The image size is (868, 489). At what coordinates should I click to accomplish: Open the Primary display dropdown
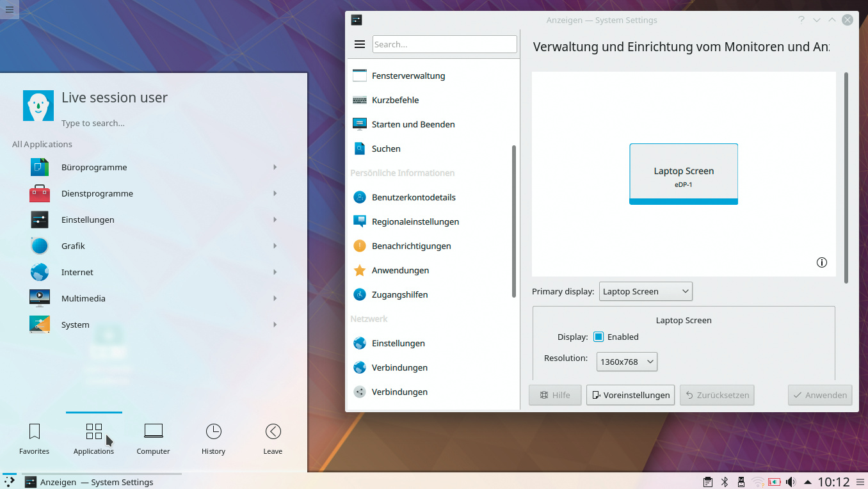click(x=645, y=291)
